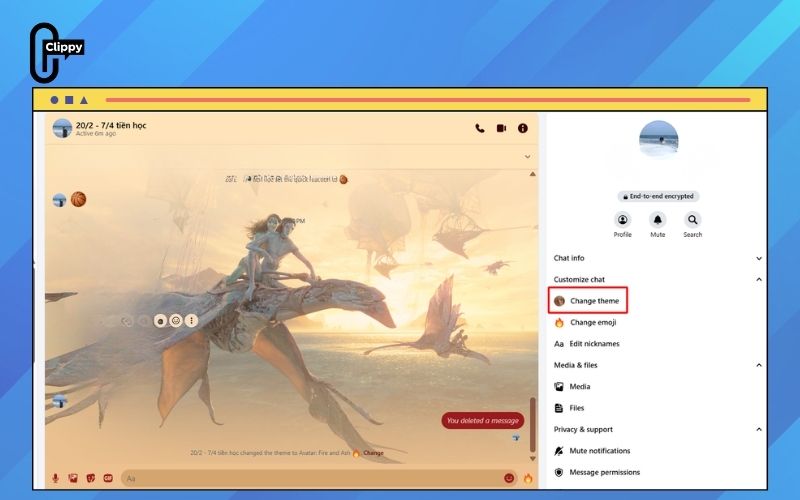Click the 'You deleted a message' bubble
The width and height of the screenshot is (800, 500).
(x=483, y=420)
